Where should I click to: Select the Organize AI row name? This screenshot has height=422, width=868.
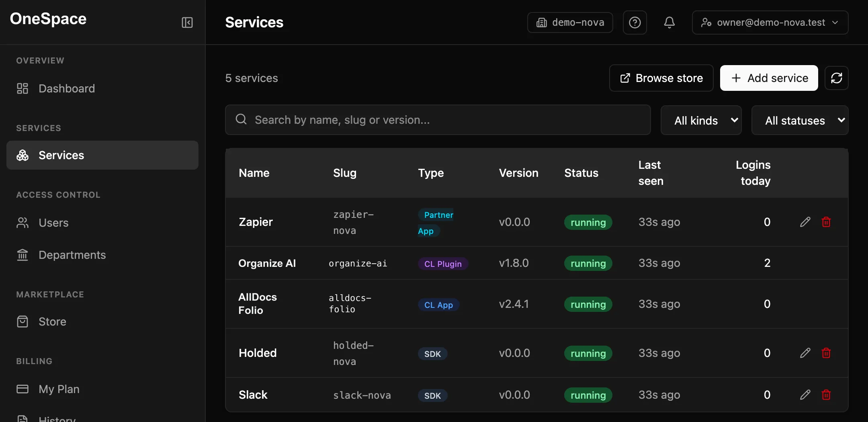coord(267,263)
